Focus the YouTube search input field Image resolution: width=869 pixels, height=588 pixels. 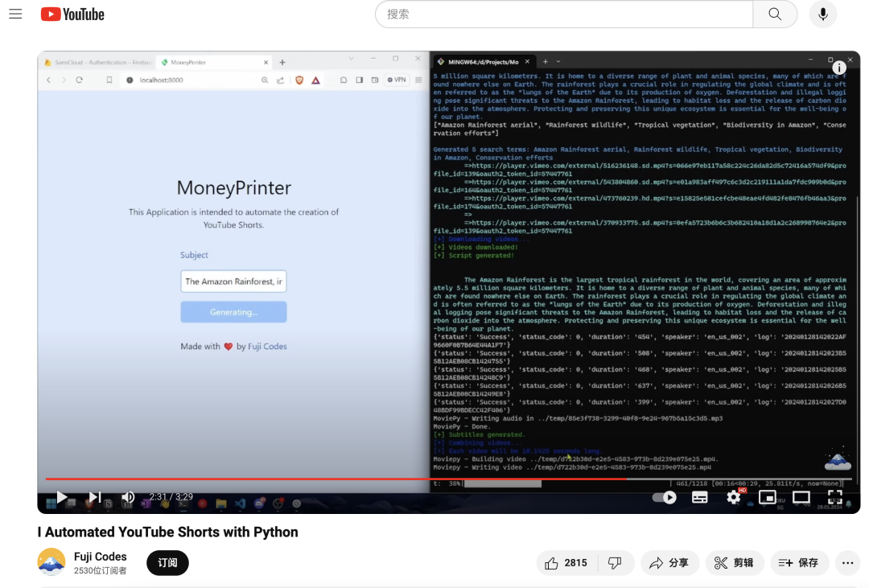pyautogui.click(x=563, y=14)
